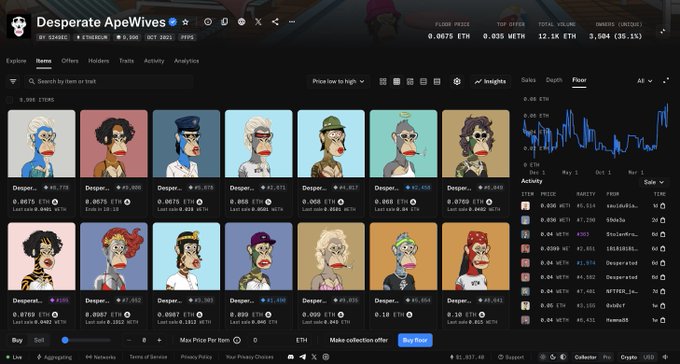Open the Explore tab

[16, 61]
